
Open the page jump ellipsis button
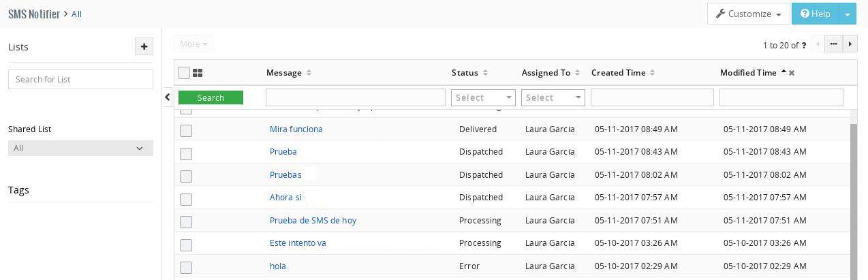point(833,44)
